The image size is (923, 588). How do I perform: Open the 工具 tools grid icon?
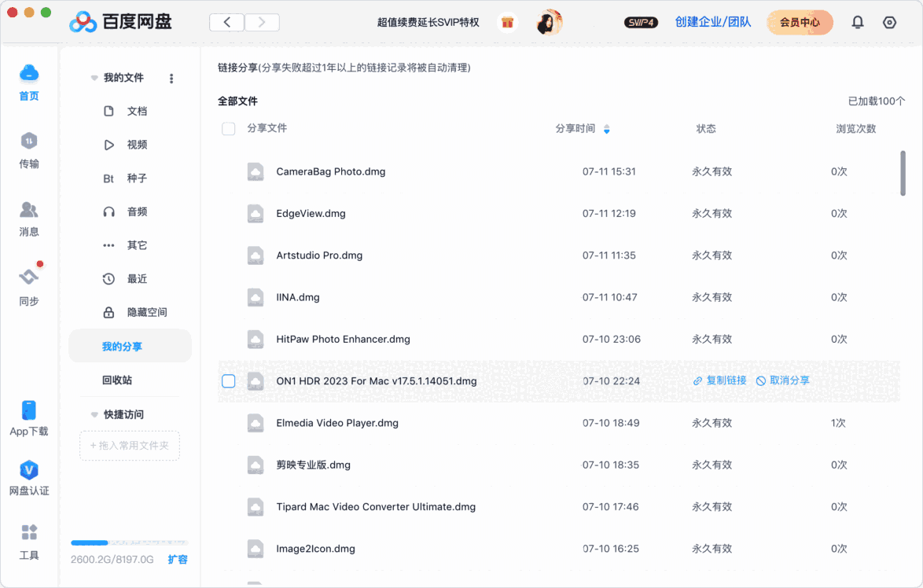(29, 532)
